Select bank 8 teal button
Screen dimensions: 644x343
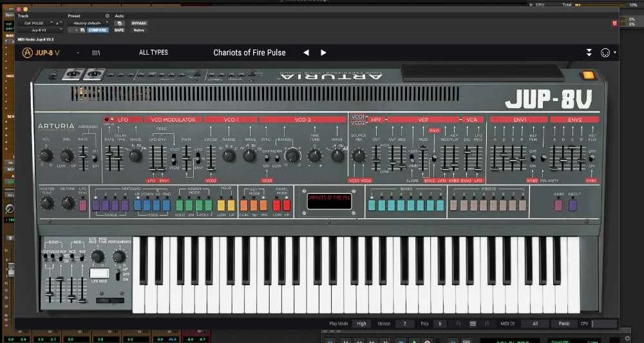[x=440, y=205]
